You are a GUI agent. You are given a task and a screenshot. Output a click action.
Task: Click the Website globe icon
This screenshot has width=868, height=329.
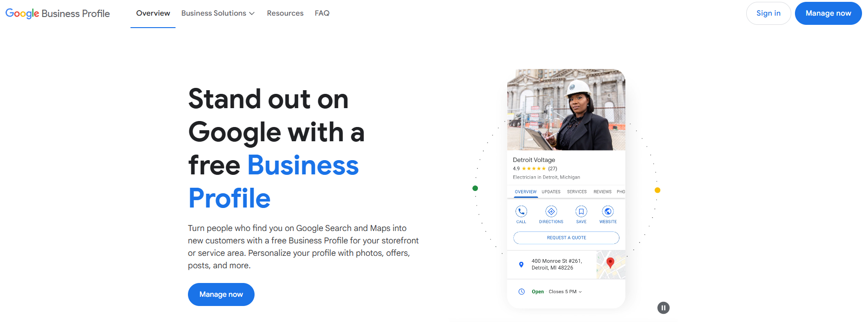tap(608, 212)
